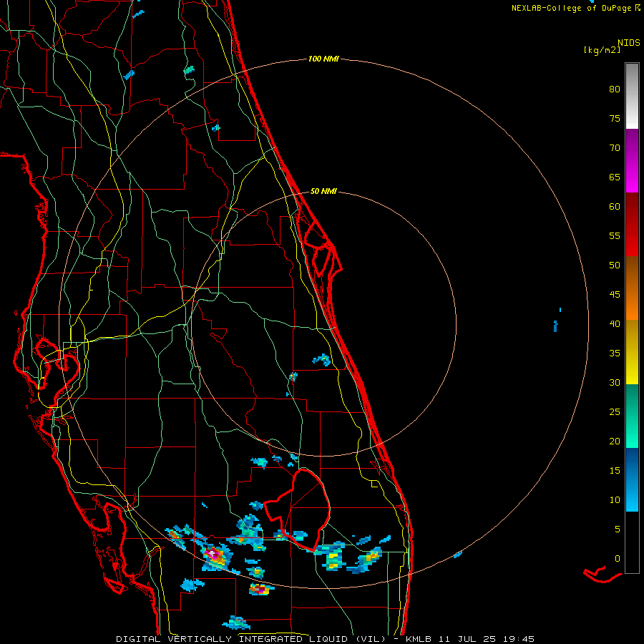Click the 75 value on the scale
Viewport: 644px width, 644px height.
coord(615,118)
